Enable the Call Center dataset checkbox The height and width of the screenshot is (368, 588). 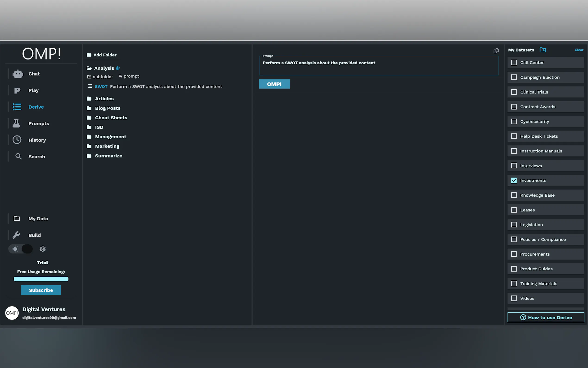coord(514,63)
